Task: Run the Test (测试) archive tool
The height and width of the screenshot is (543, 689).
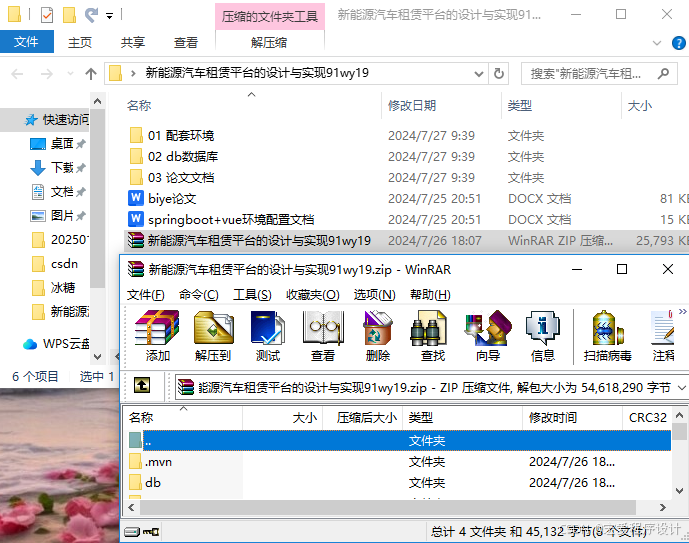Action: click(x=268, y=336)
